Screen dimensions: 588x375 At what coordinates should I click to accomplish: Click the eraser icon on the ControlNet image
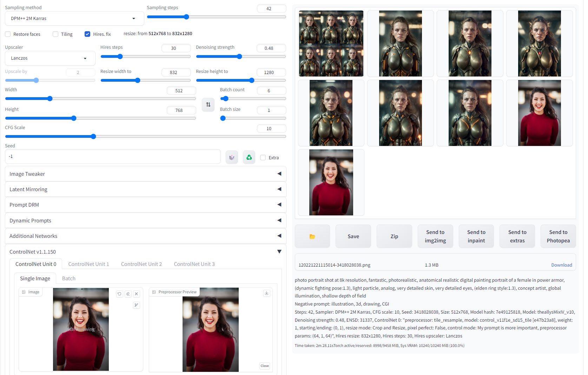(128, 294)
